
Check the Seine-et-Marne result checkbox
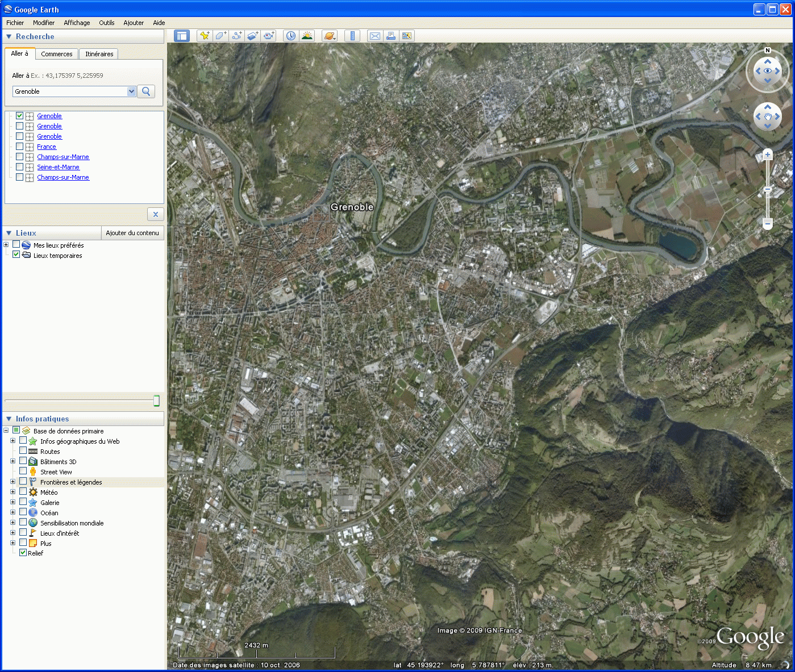click(20, 167)
